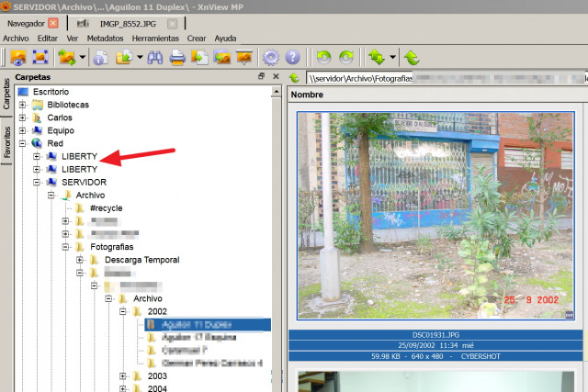This screenshot has height=392, width=588.
Task: Open Settings gear icon
Action: pos(271,57)
